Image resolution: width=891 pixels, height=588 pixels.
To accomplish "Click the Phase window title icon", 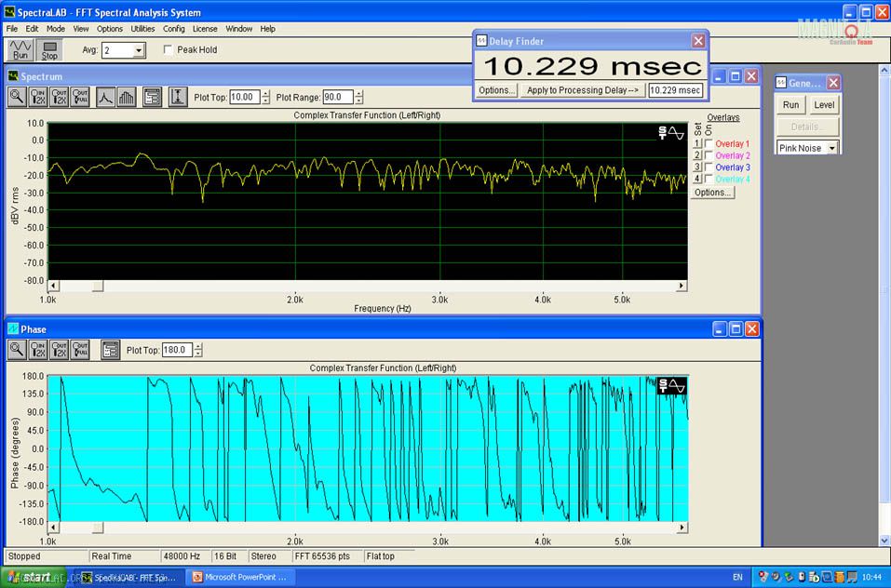I will pos(12,329).
